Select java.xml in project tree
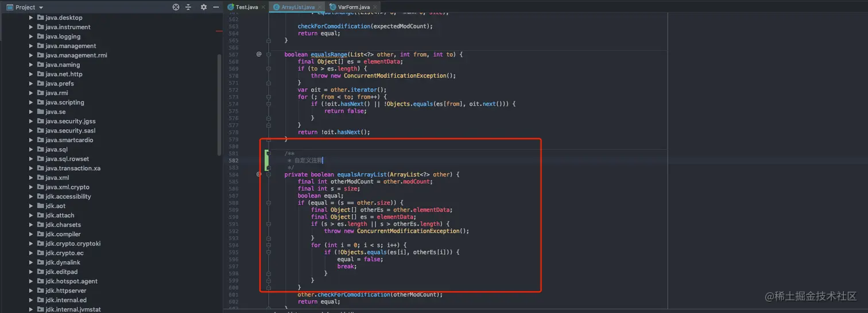868x313 pixels. pos(57,178)
